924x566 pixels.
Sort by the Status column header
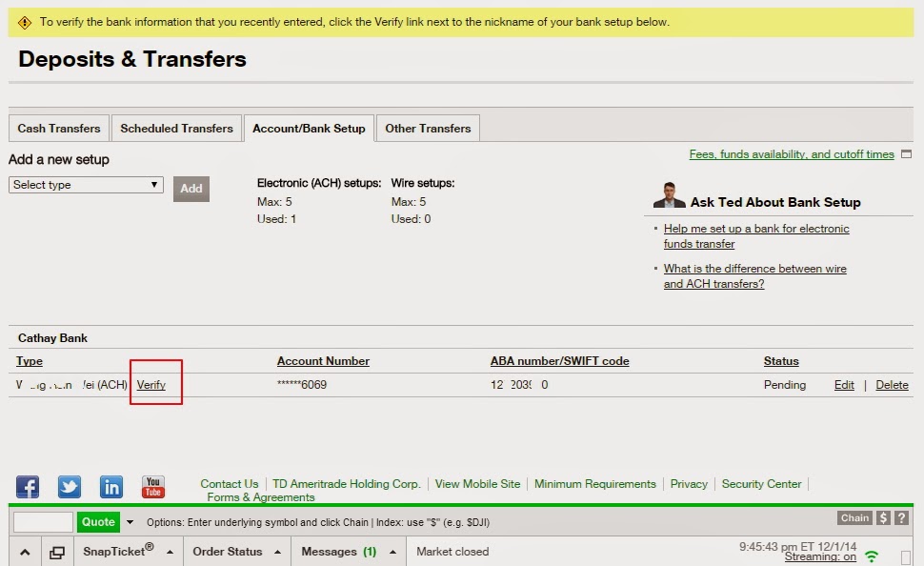tap(781, 361)
